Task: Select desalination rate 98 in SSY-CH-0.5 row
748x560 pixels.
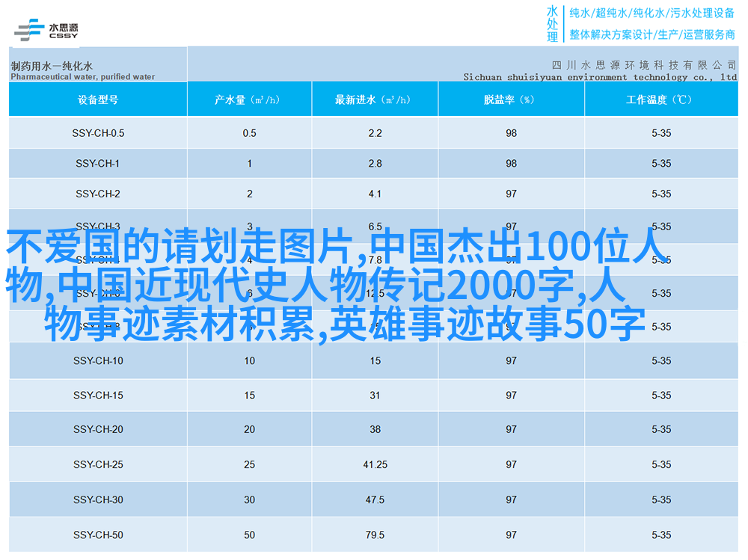Action: 512,133
